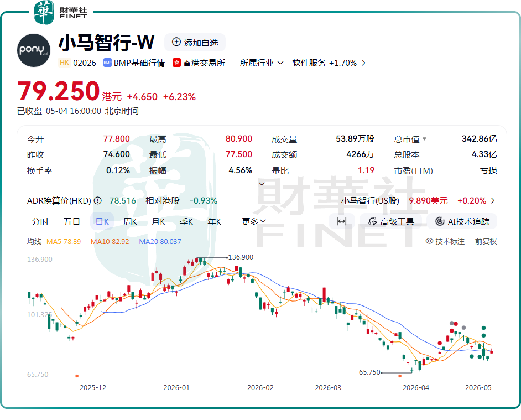Switch to 月K chart tab
The height and width of the screenshot is (420, 521).
(x=158, y=221)
